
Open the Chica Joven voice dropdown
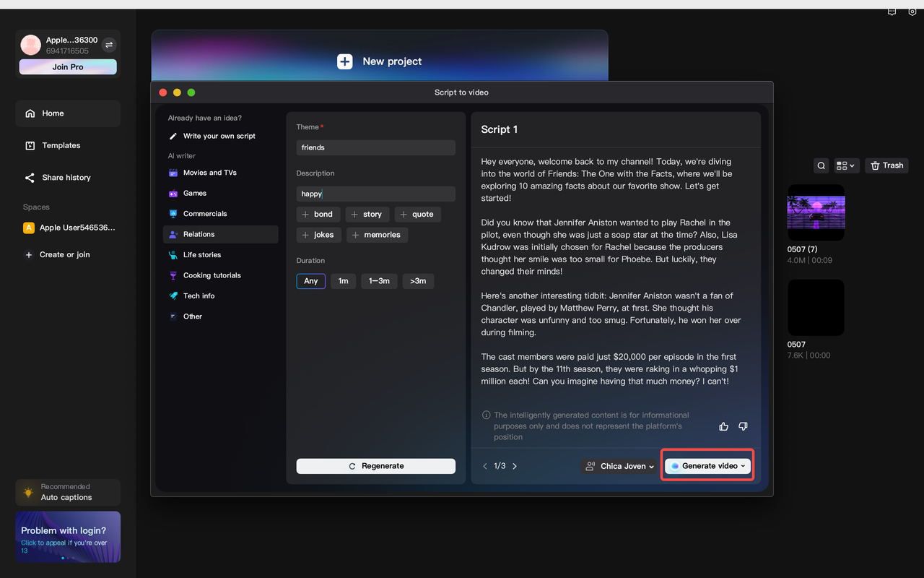[619, 466]
